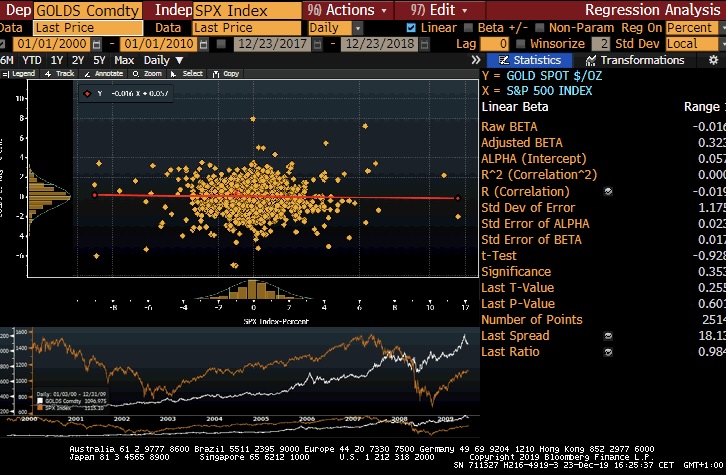The width and height of the screenshot is (726, 475).
Task: Select the 5Y time range
Action: pos(99,60)
